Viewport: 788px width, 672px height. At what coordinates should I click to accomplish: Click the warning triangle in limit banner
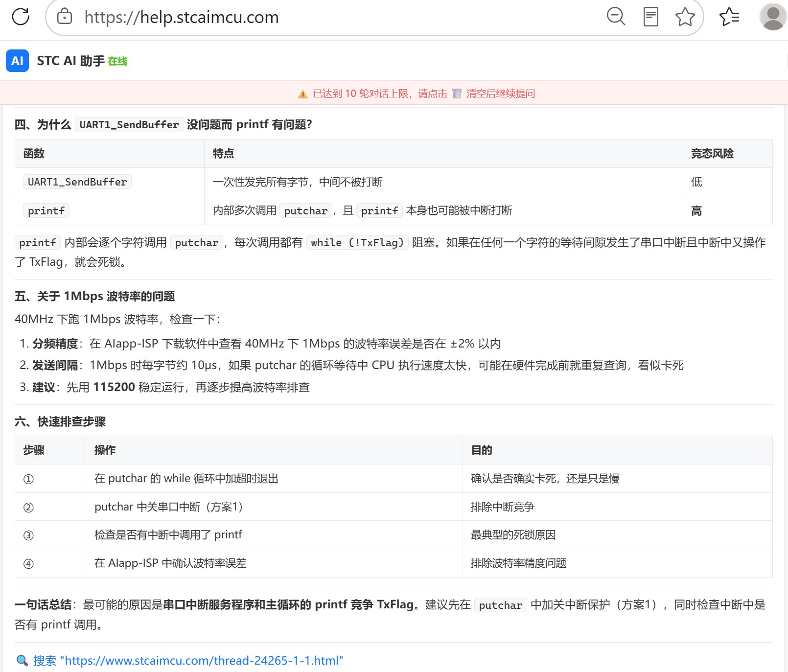pos(303,94)
